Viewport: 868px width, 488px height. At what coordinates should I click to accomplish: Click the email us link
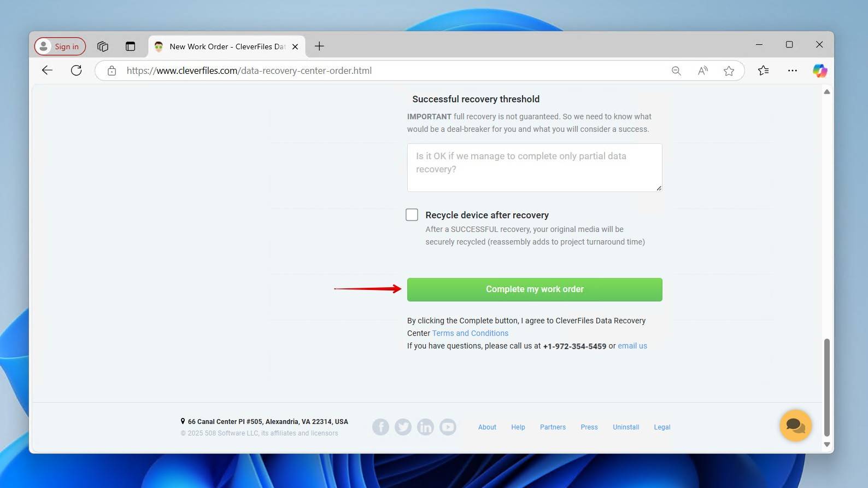[x=632, y=346]
